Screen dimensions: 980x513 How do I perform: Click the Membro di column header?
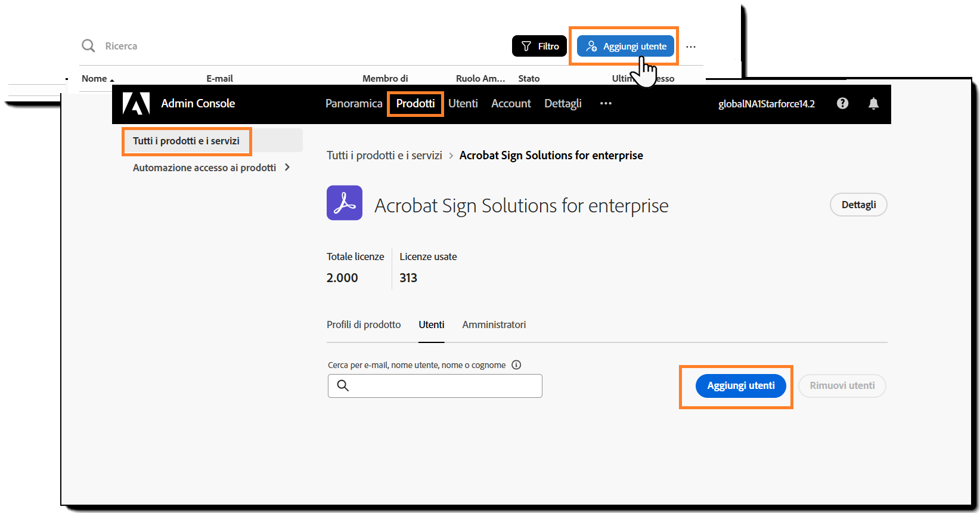[x=385, y=79]
